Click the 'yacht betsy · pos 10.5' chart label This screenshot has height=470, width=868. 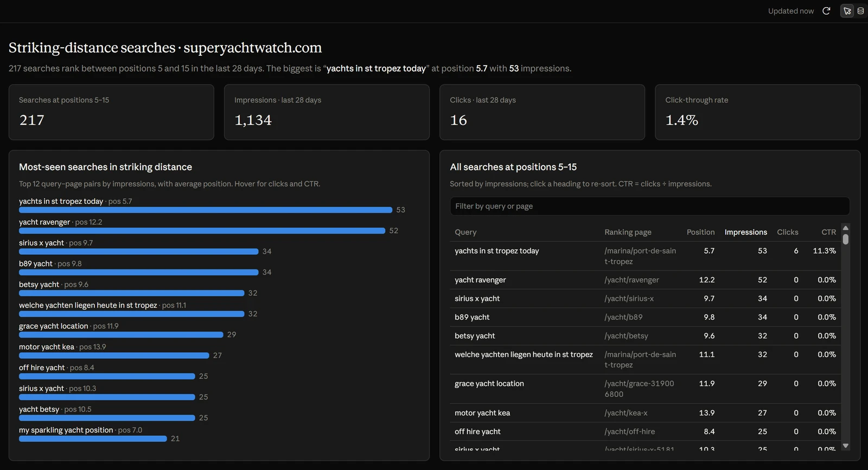tap(55, 409)
